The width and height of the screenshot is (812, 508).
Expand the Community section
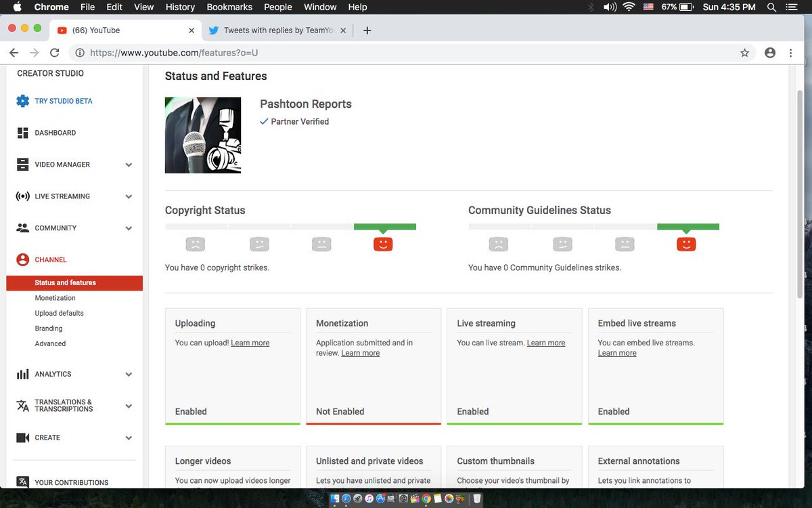coord(129,228)
